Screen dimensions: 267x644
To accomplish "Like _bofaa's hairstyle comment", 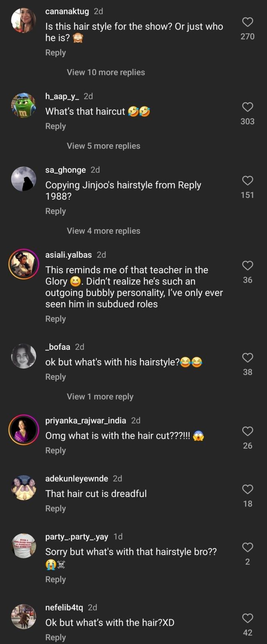I will [247, 357].
